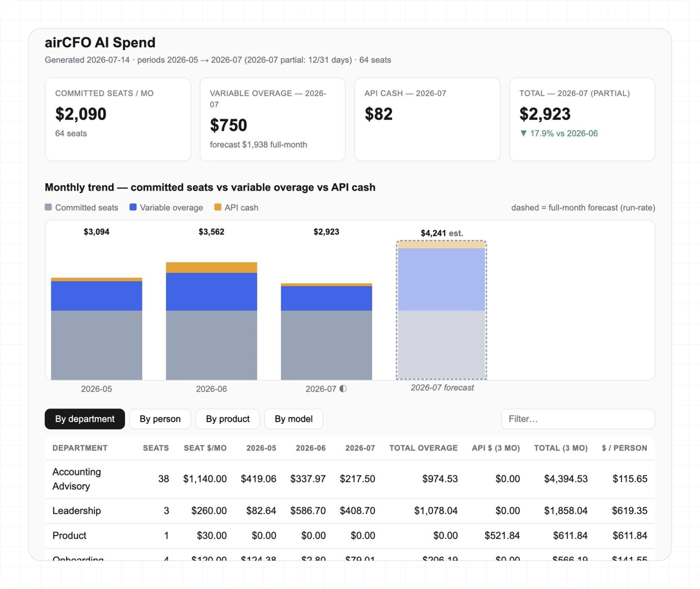Select the 2026-07 partial stacked bar
Viewport: 700px width, 589px height.
pos(326,332)
